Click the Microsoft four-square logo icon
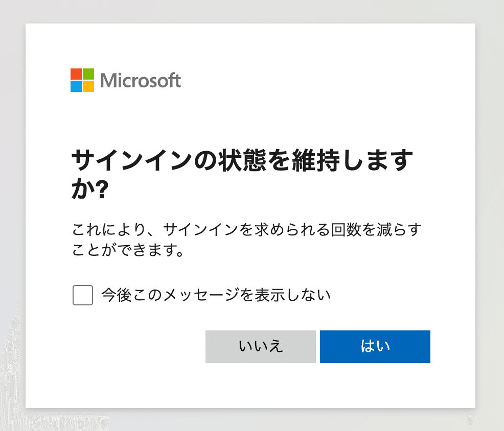Image resolution: width=504 pixels, height=431 pixels. click(82, 80)
